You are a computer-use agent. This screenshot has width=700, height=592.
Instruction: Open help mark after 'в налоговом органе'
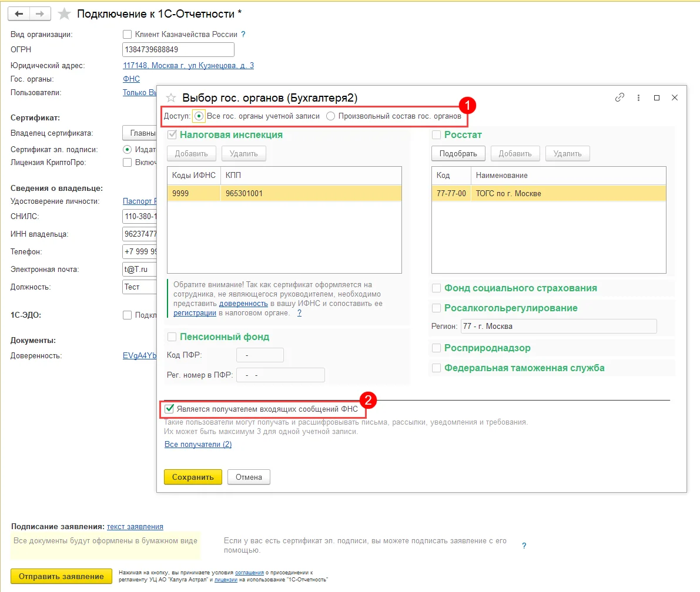tap(300, 312)
